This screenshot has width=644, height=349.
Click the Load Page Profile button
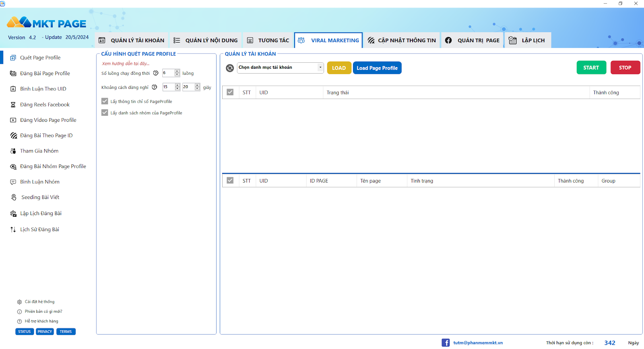377,68
